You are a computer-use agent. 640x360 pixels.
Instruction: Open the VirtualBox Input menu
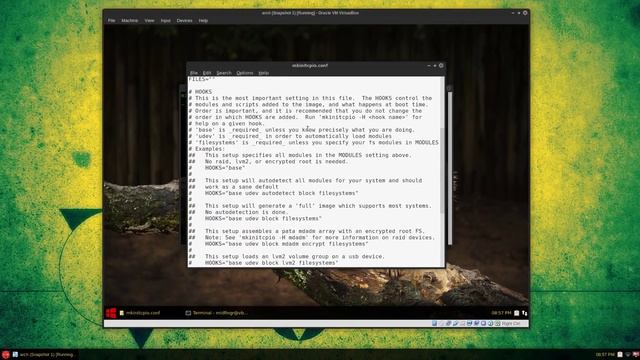165,20
